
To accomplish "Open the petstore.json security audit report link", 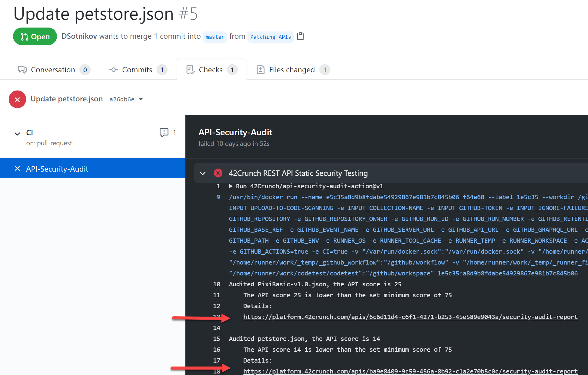I will [x=410, y=371].
